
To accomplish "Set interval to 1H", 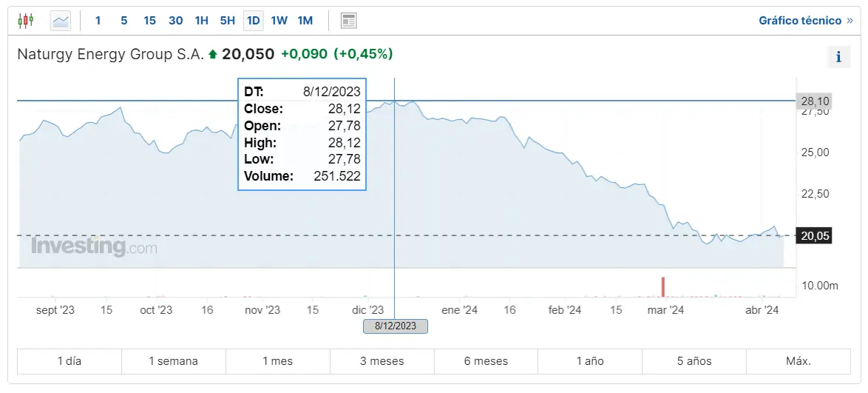I will [202, 21].
